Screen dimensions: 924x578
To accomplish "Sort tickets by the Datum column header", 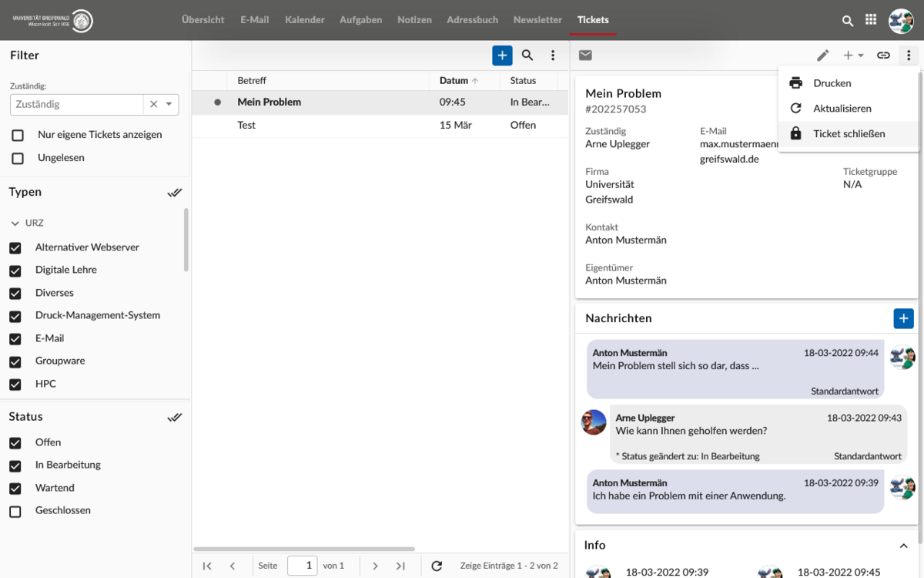I will point(454,81).
